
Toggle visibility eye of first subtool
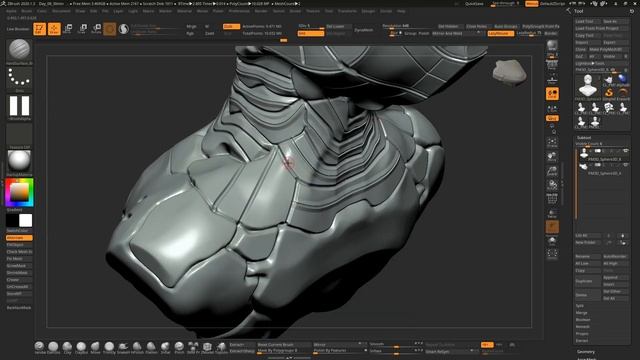(x=625, y=151)
